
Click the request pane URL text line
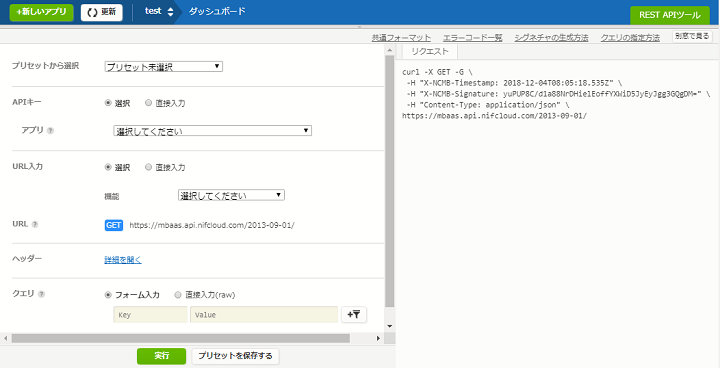click(x=495, y=116)
